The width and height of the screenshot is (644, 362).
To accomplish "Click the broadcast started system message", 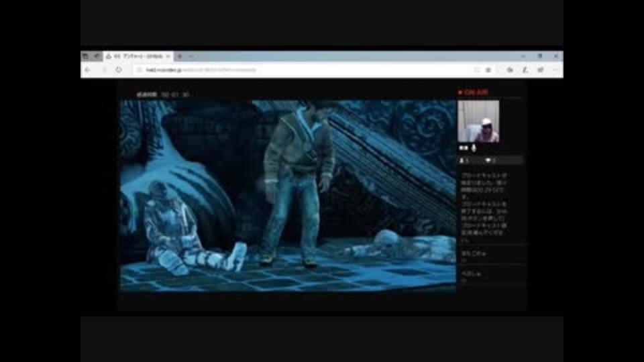I will click(484, 208).
